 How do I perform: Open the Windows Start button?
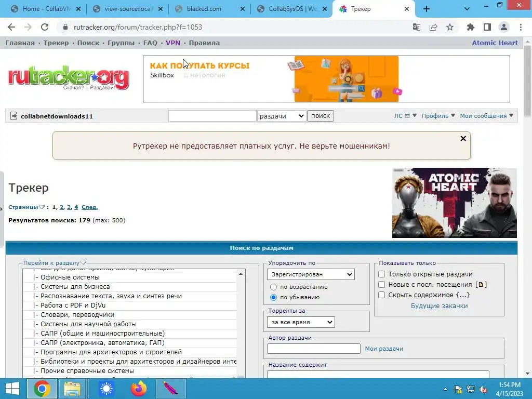(12, 389)
